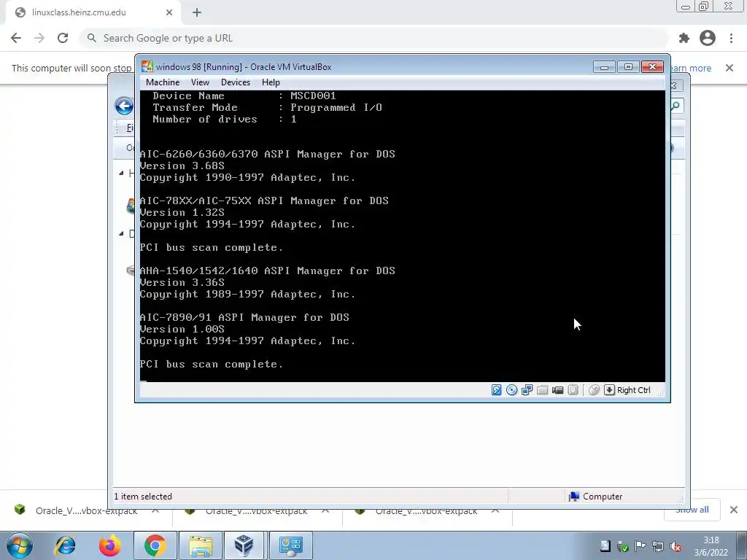Open a new Chrome tab with plus button
This screenshot has height=560, width=747.
click(x=197, y=12)
